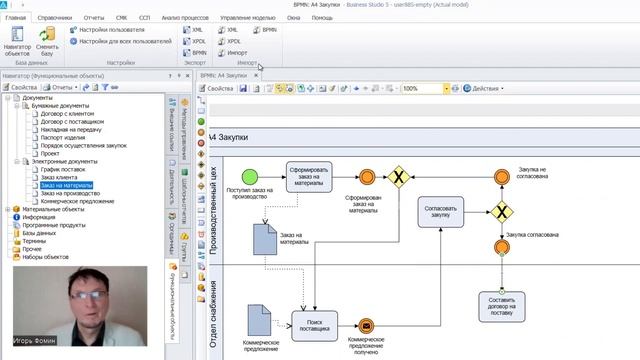This screenshot has height=360, width=640.
Task: Import XPDL in Импорт group
Action: click(229, 41)
